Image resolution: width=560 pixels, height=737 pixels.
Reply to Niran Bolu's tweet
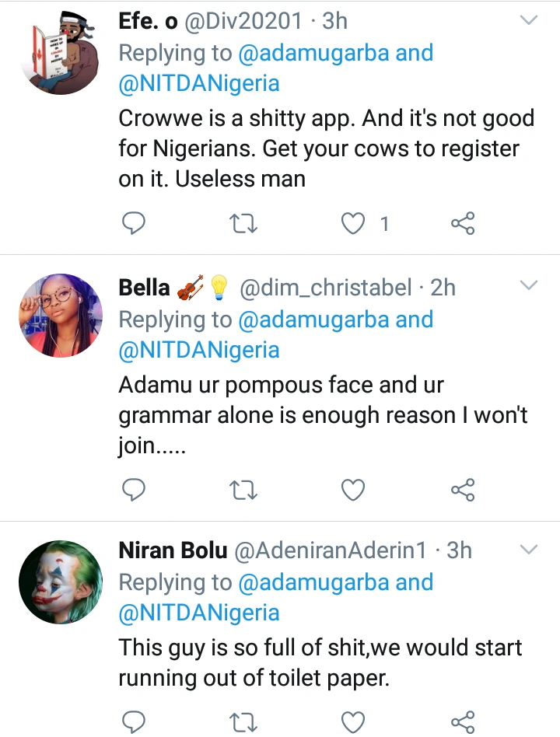click(x=135, y=722)
